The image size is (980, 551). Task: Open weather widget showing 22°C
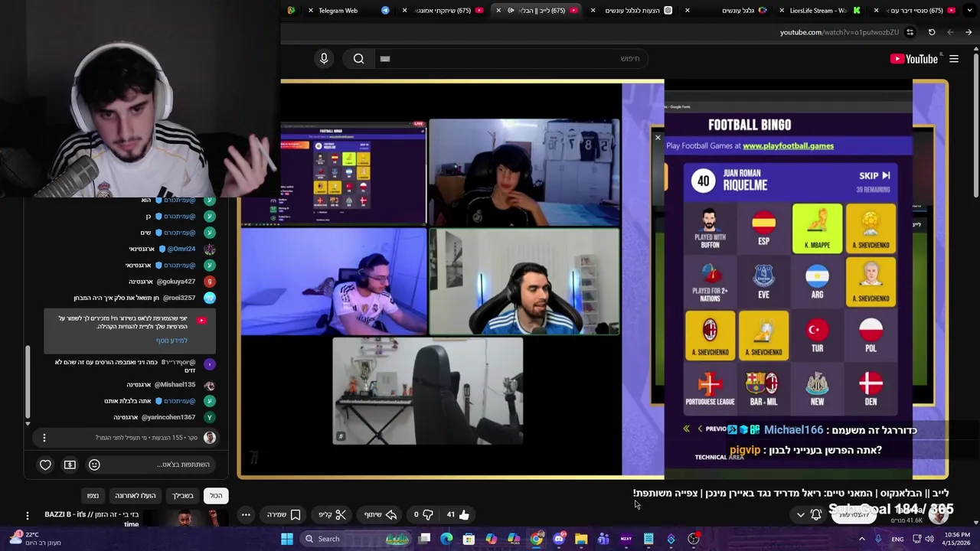(x=34, y=539)
